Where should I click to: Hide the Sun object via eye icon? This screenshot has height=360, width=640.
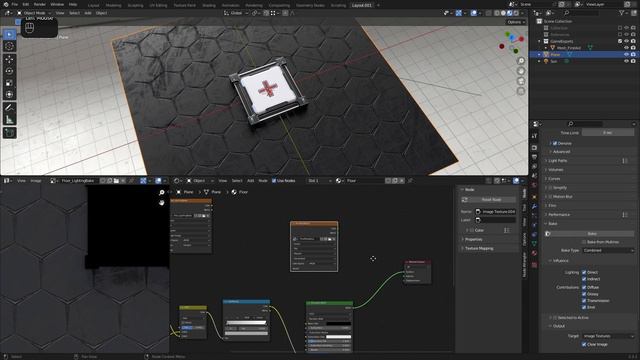click(626, 61)
